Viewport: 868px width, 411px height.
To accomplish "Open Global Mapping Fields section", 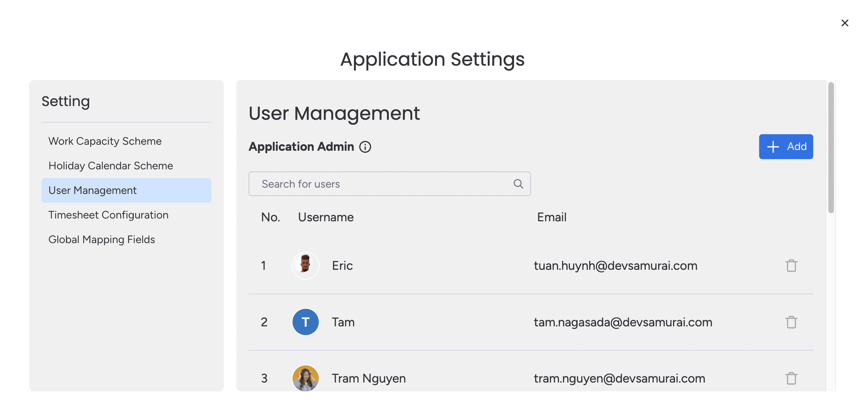I will [101, 239].
